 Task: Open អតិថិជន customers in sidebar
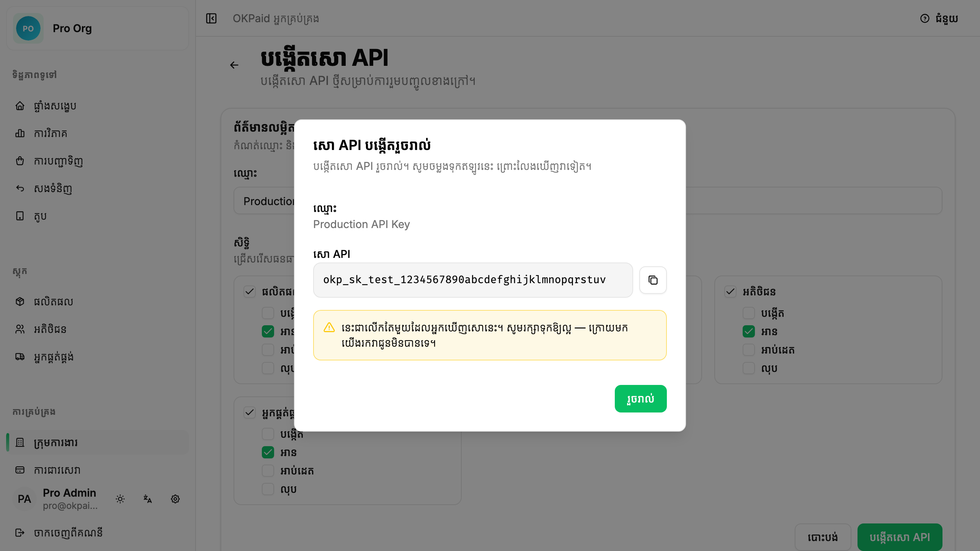click(x=98, y=329)
